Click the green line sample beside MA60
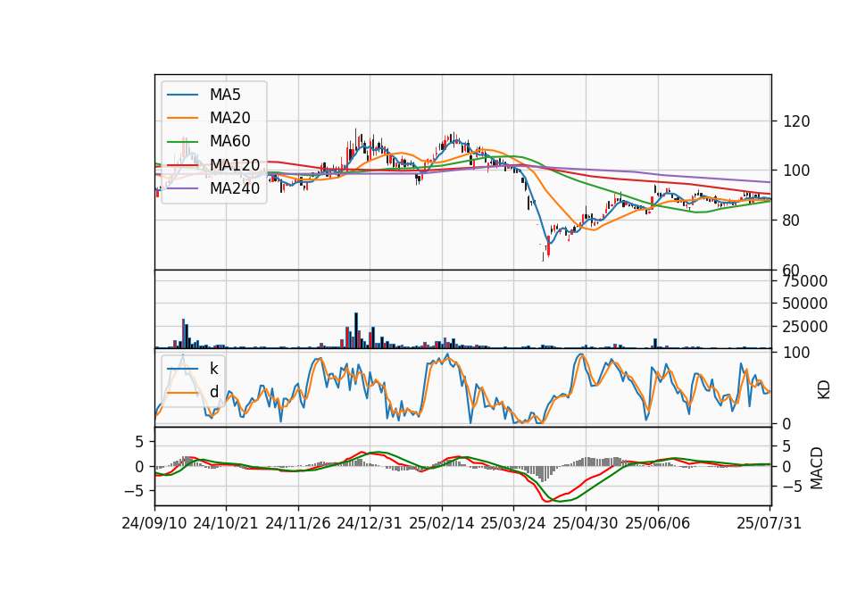 click(x=182, y=141)
